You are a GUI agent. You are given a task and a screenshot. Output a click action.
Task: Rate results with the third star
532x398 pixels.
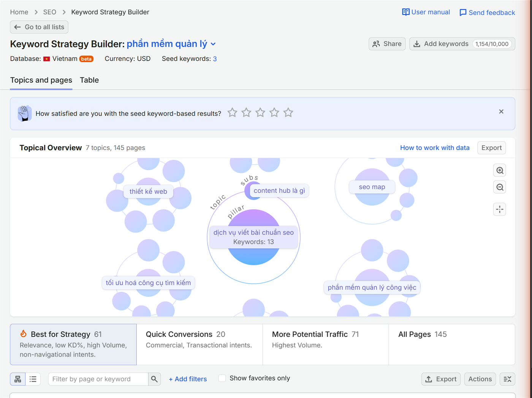pyautogui.click(x=260, y=113)
